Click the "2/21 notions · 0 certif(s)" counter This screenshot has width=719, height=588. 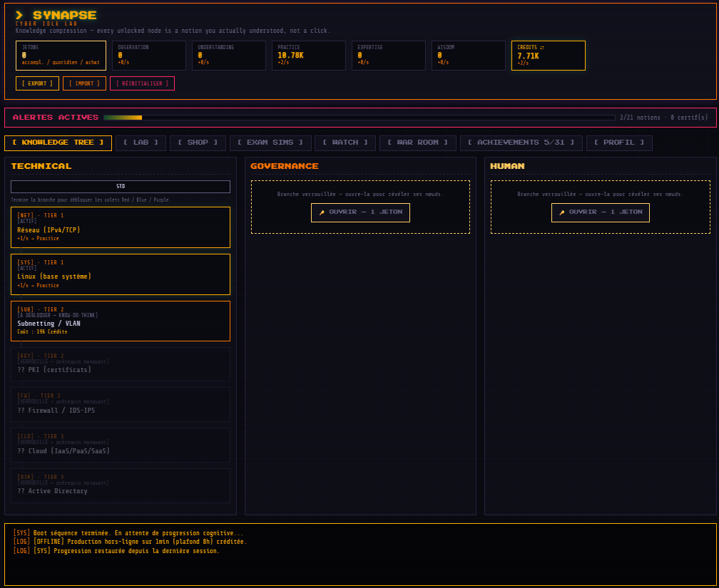point(663,118)
